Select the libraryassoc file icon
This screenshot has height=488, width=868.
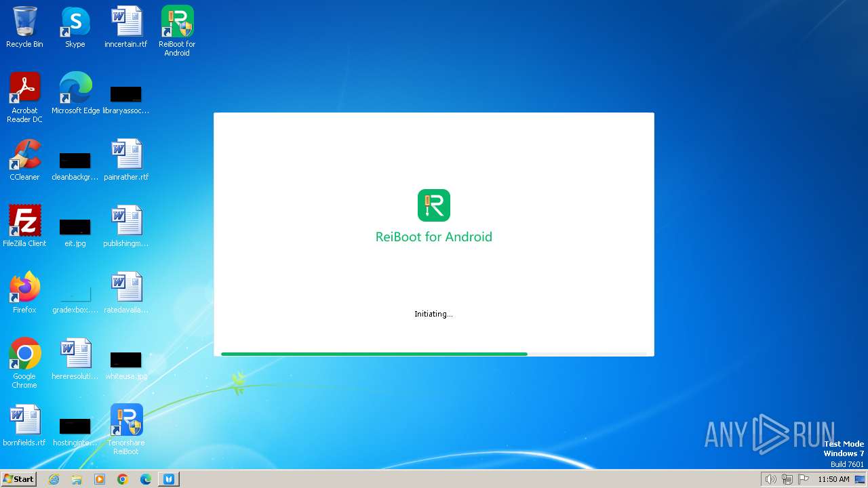pos(126,99)
